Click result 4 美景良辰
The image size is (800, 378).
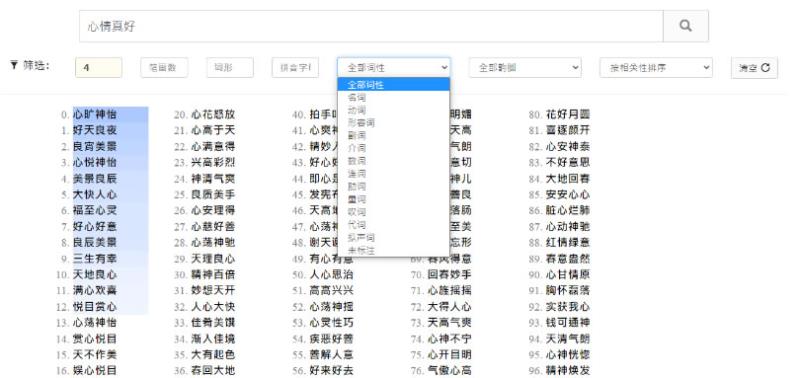95,179
